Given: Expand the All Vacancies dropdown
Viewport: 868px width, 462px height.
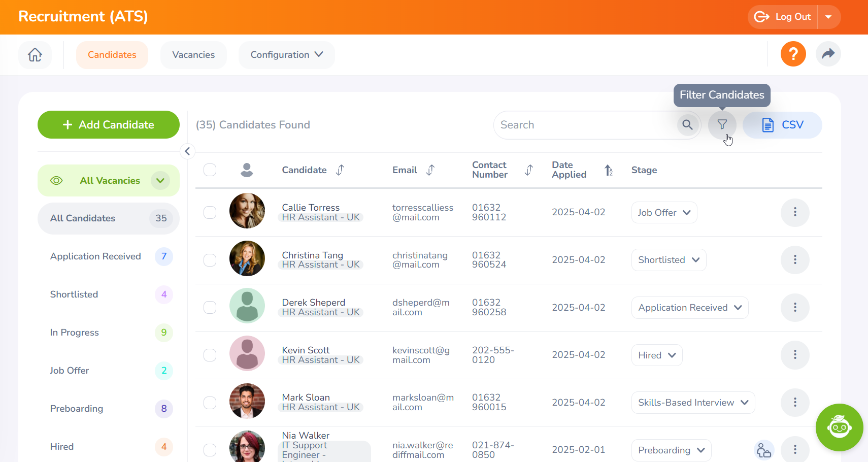Looking at the screenshot, I should pos(160,181).
